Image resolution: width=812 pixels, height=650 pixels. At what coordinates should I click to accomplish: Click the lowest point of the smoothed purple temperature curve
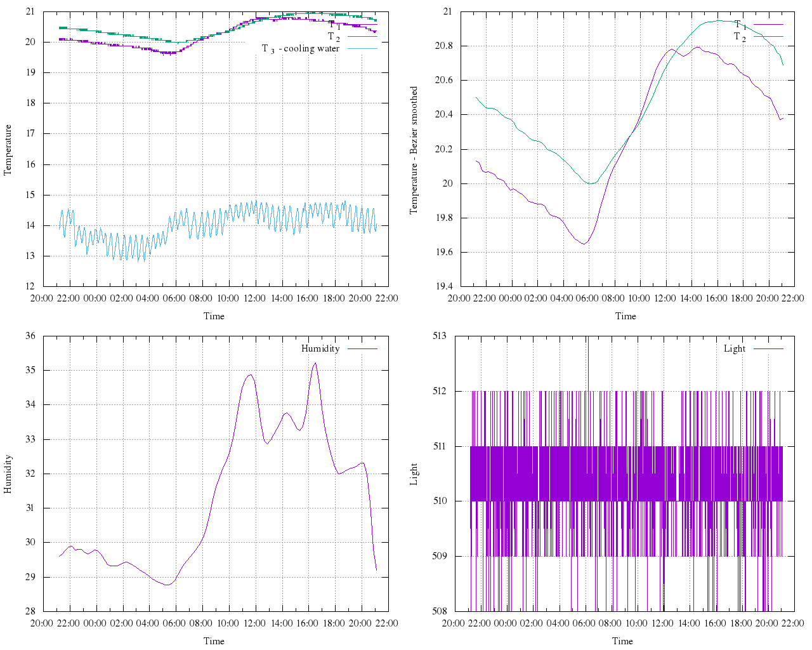click(583, 244)
